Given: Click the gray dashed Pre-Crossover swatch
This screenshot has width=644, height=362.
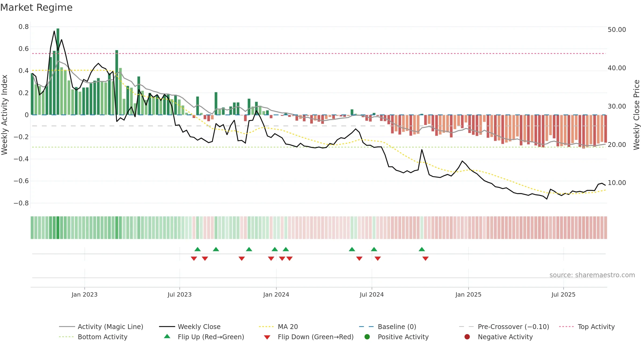Looking at the screenshot, I should point(467,327).
